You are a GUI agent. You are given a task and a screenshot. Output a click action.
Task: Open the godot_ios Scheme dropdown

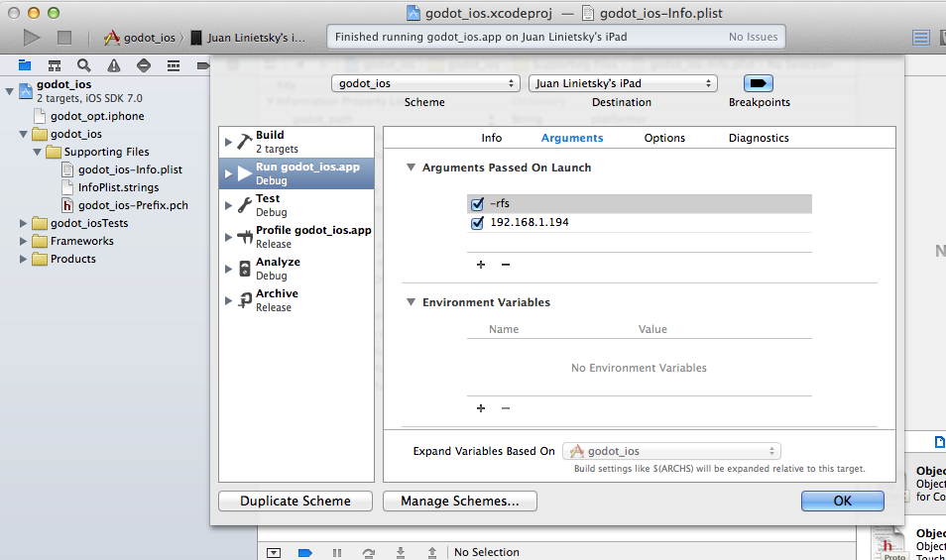[424, 83]
